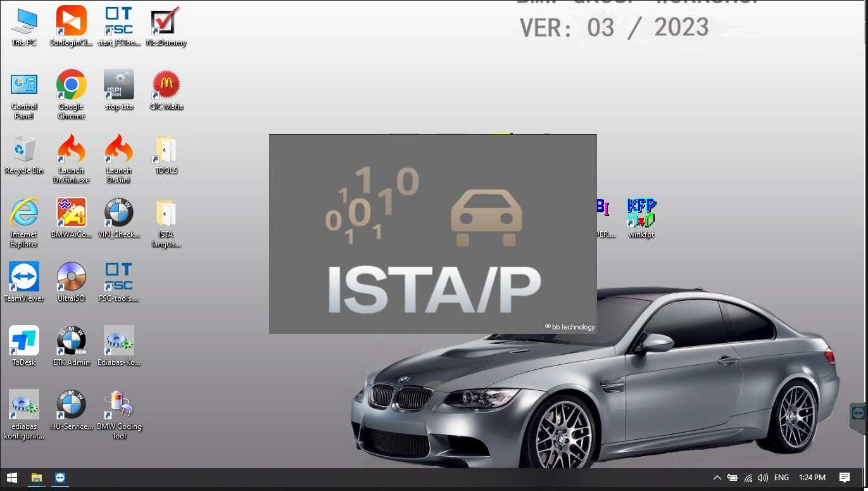This screenshot has height=491, width=868.
Task: Switch to TeamViewer on the taskbar
Action: (60, 478)
